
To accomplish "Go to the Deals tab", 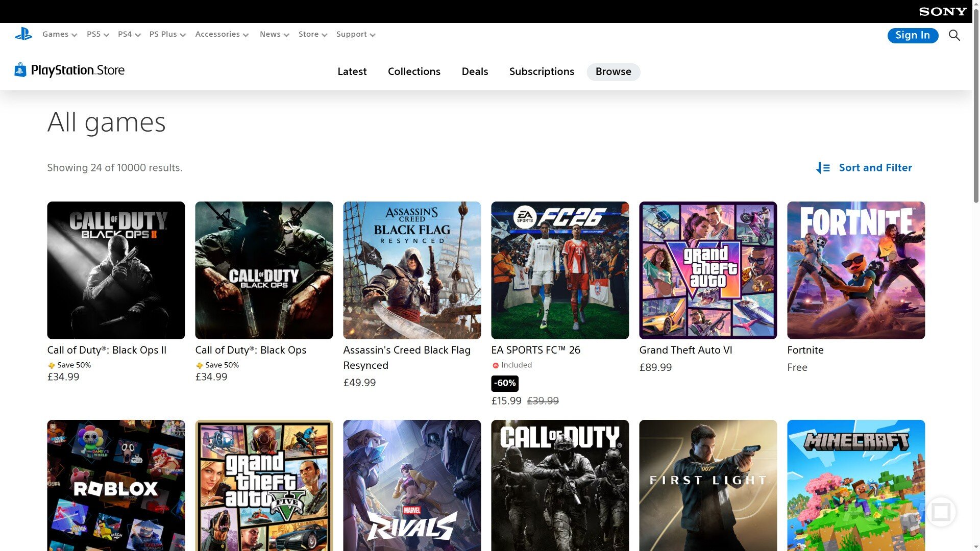I will (x=475, y=72).
